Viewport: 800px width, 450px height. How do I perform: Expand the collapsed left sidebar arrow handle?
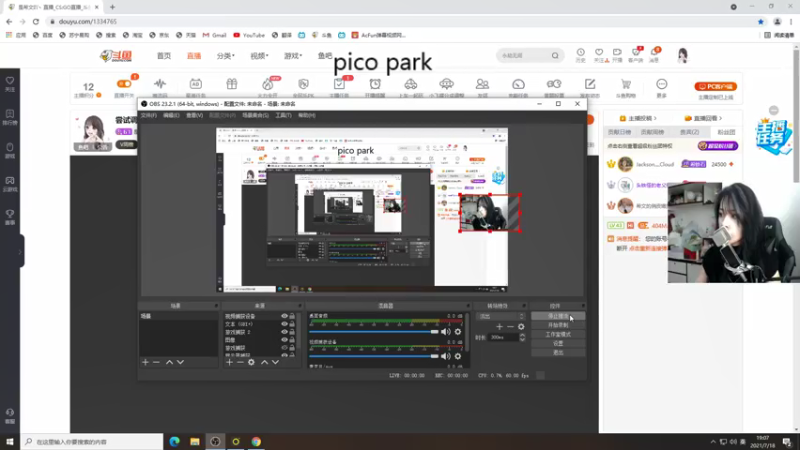(20, 251)
